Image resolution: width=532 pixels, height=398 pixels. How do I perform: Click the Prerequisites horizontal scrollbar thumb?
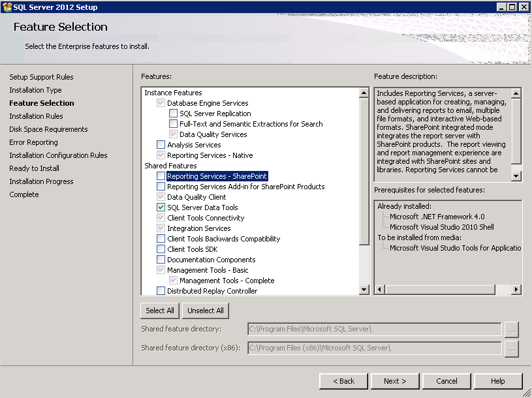[x=440, y=290]
